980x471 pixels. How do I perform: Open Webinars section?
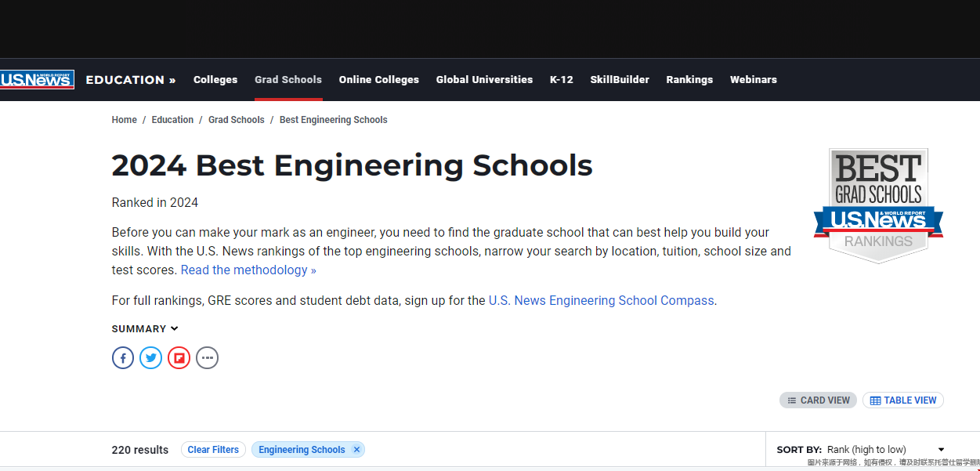pyautogui.click(x=754, y=79)
